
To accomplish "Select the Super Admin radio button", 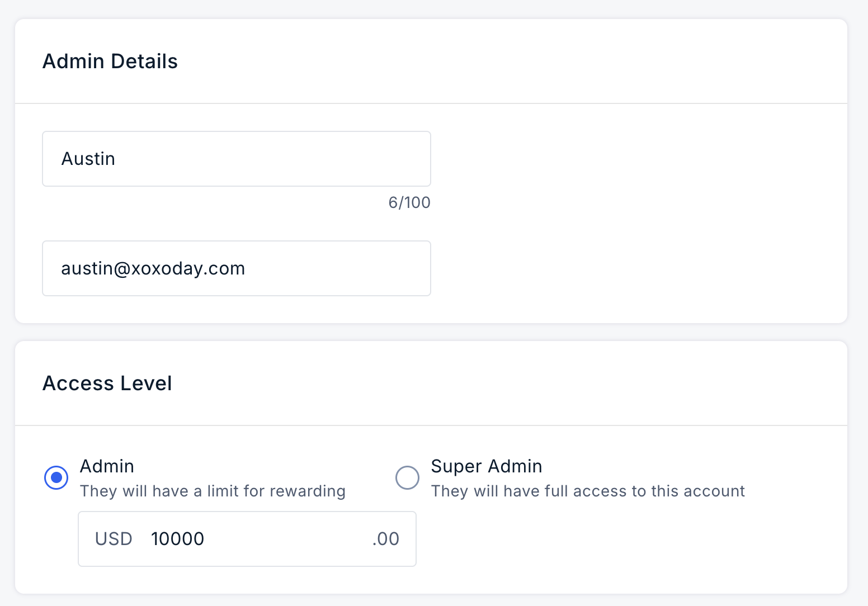I will pyautogui.click(x=407, y=477).
